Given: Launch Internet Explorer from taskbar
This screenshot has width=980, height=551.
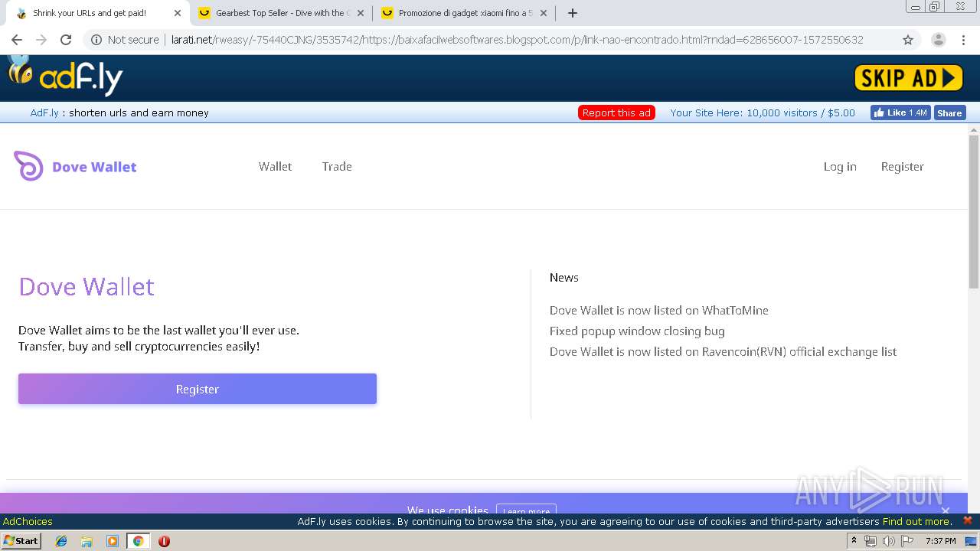Looking at the screenshot, I should 61,541.
